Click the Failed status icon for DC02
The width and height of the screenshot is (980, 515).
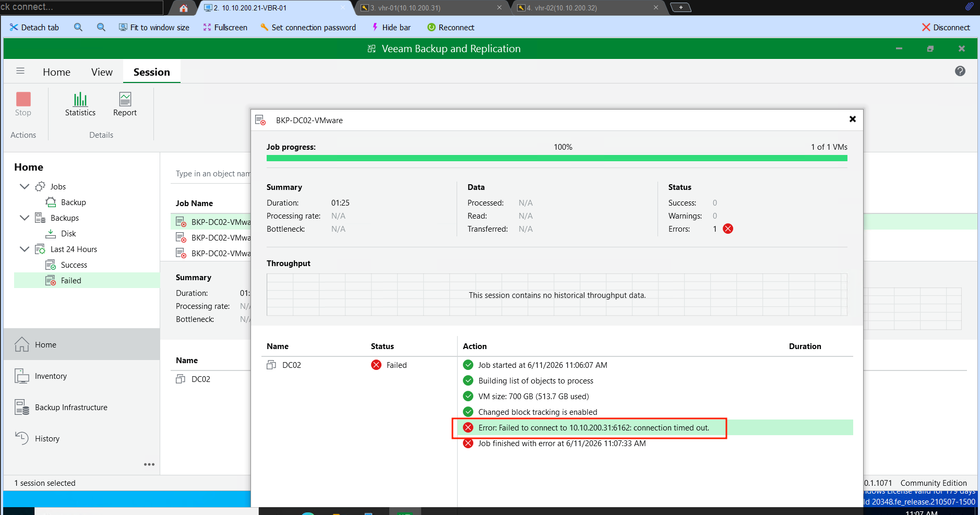[x=376, y=365]
